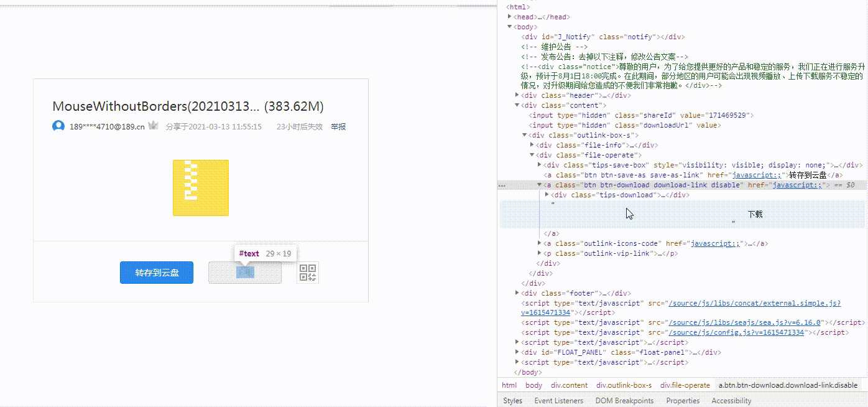Expand the outlink-icons-code anchor node
Image resolution: width=868 pixels, height=407 pixels.
click(x=540, y=243)
